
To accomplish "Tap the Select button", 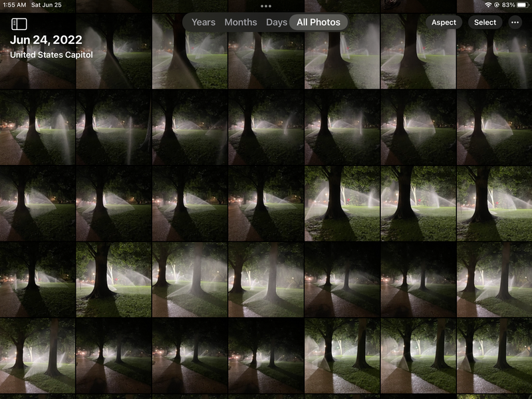I will 485,23.
